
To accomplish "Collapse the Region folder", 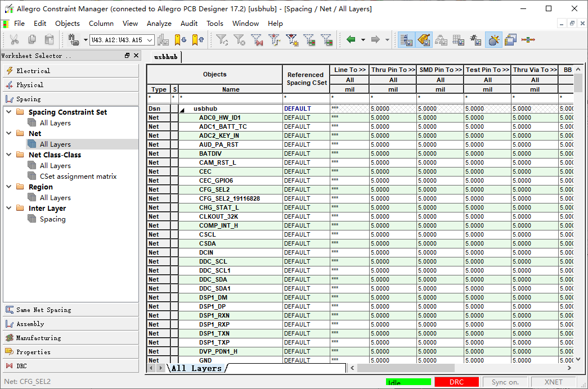I will (9, 186).
